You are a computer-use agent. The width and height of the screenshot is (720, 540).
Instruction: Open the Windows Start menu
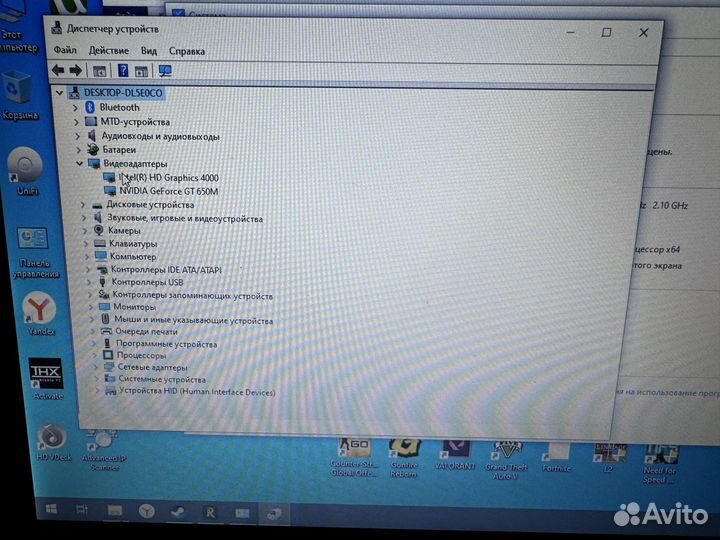coord(51,509)
